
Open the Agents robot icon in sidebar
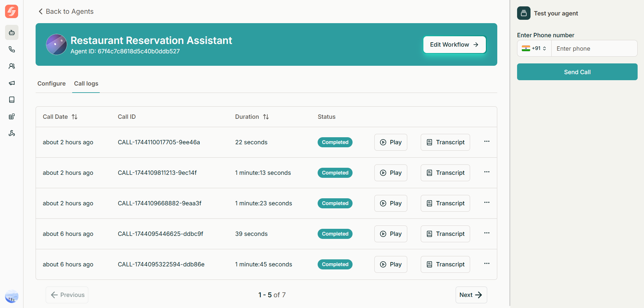(12, 33)
